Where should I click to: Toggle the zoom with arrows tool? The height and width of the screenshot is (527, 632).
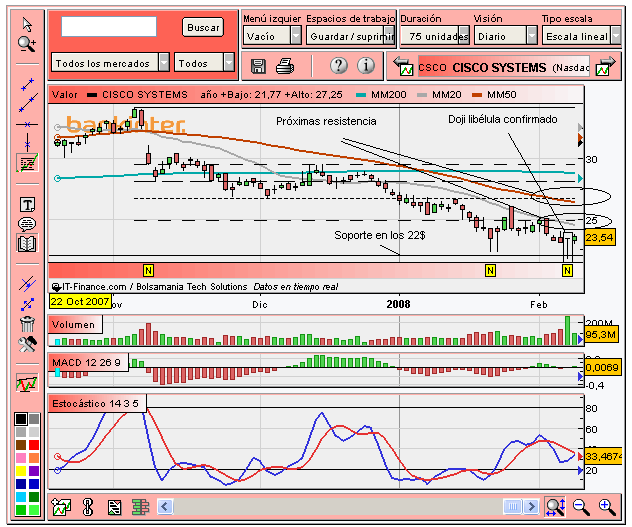(555, 506)
